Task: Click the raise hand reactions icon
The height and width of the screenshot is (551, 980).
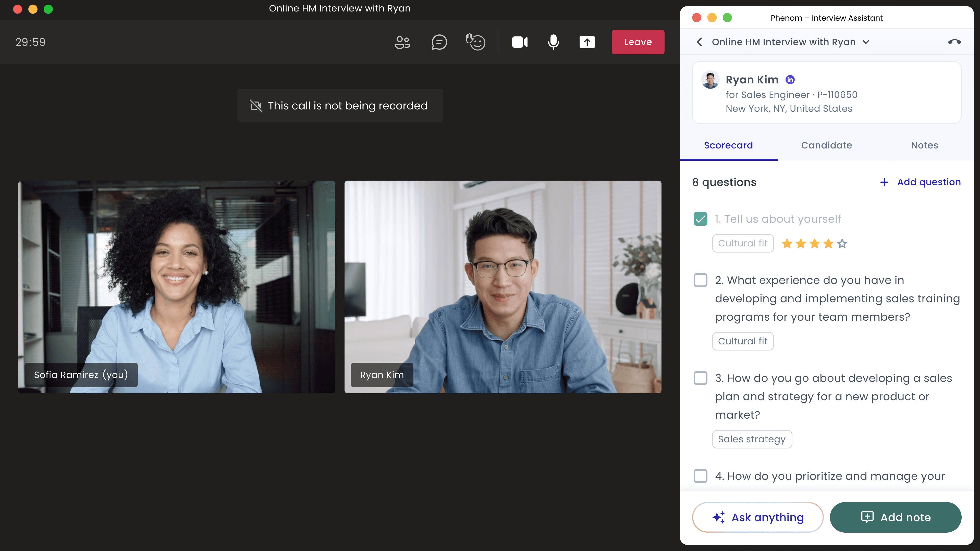Action: (x=475, y=42)
